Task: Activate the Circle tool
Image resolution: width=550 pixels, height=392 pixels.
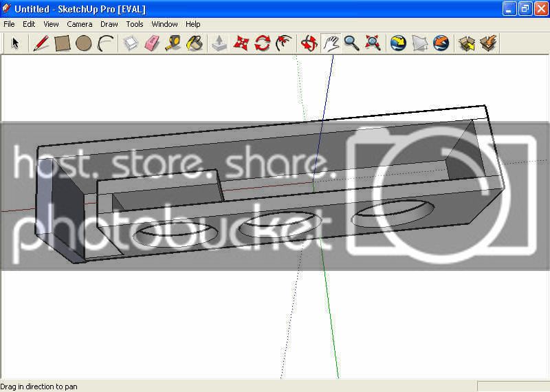Action: (83, 43)
